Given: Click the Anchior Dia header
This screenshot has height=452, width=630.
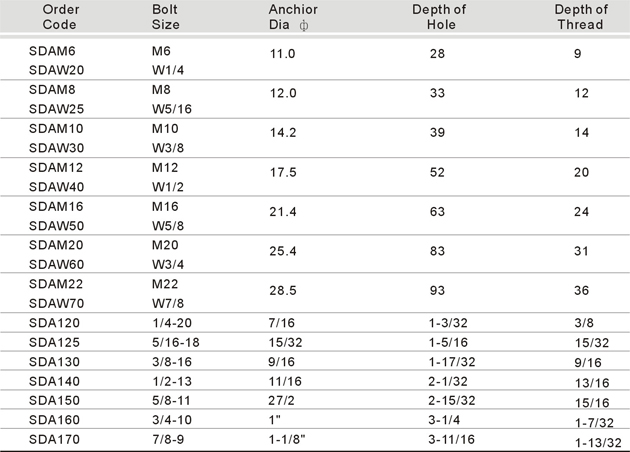Looking at the screenshot, I should pos(293,17).
